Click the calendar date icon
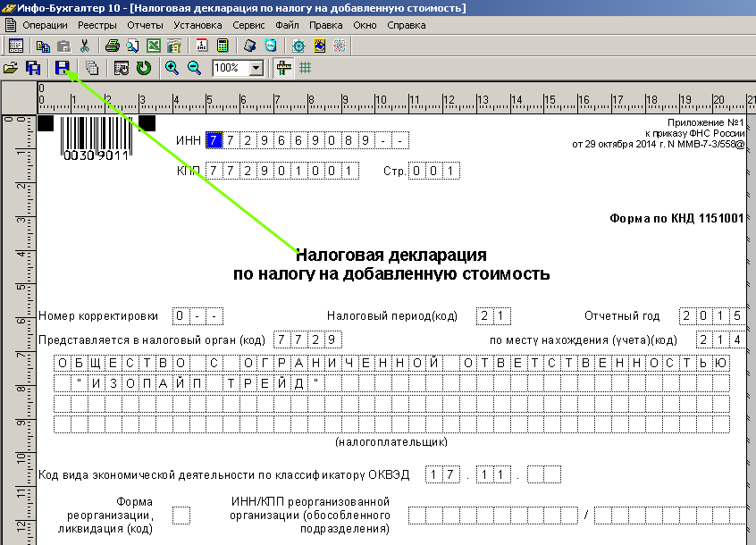Viewport: 756px width, 545px height. [202, 46]
